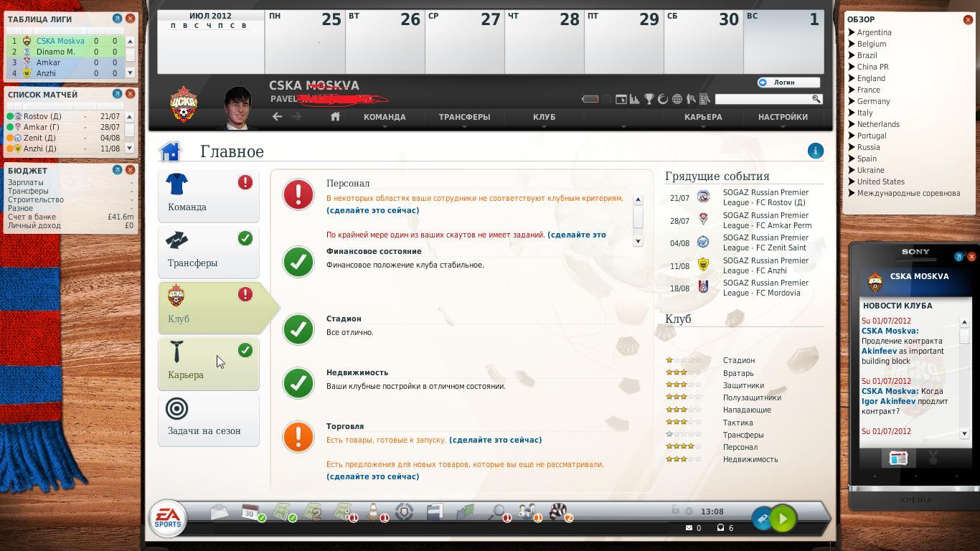Click the window-with-cursor icon in header
Screen dimensions: 980x551
pyautogui.click(x=621, y=99)
